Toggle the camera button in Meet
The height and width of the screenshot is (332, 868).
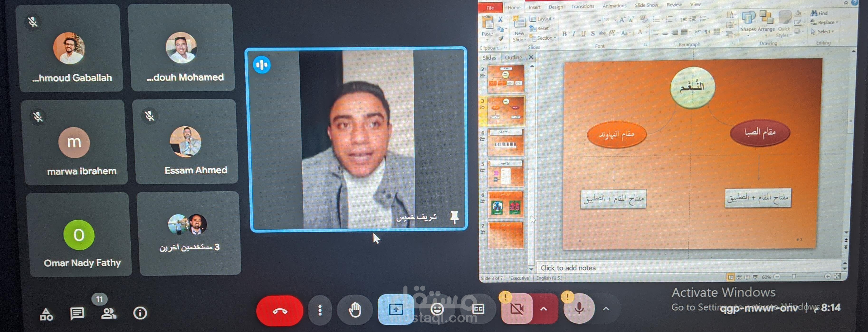pyautogui.click(x=517, y=308)
